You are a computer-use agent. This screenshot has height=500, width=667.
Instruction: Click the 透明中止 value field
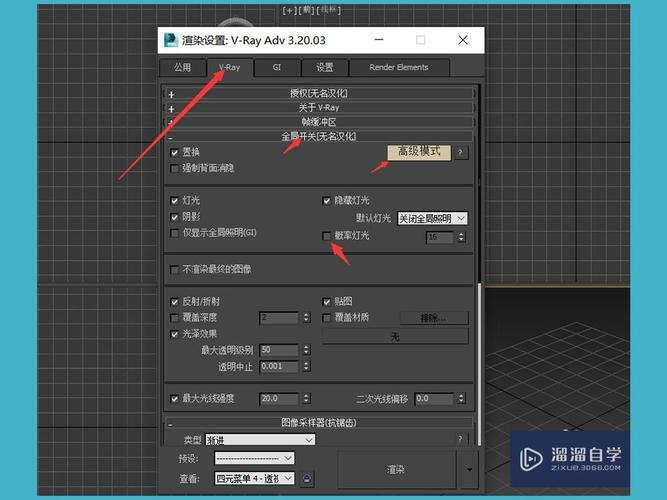tap(279, 366)
